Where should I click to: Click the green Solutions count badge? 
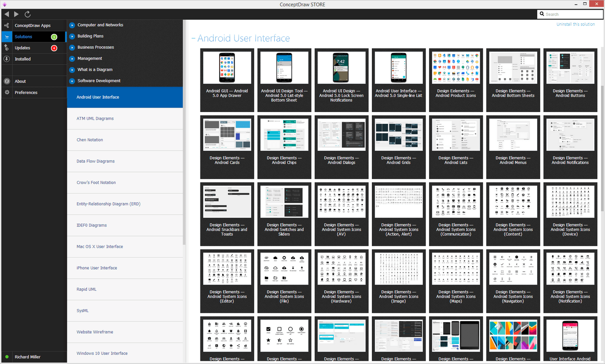coord(54,37)
